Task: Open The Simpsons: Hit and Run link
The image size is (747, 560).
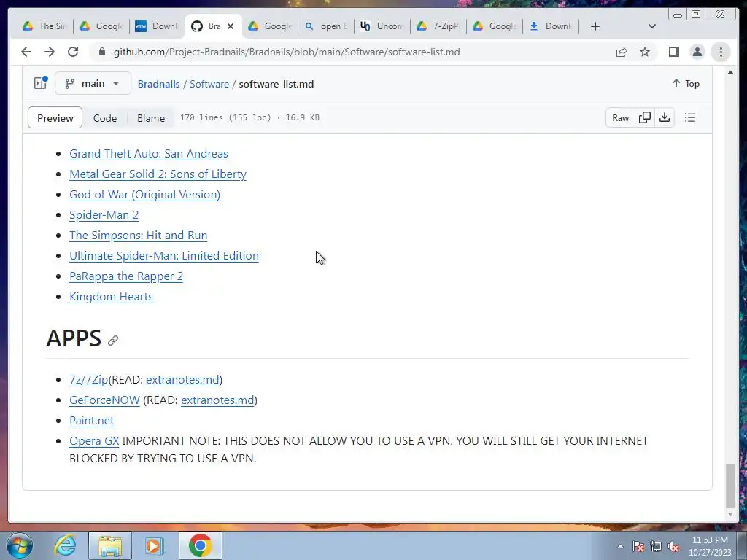Action: (x=138, y=236)
